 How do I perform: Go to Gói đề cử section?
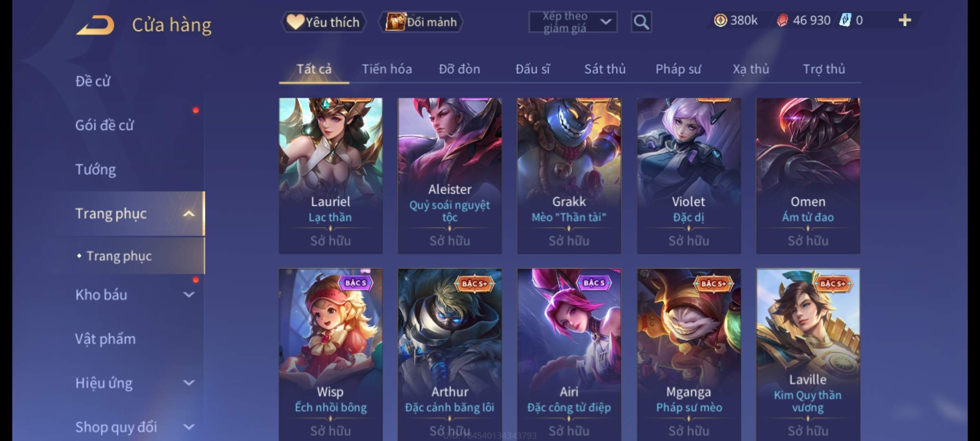click(x=105, y=125)
